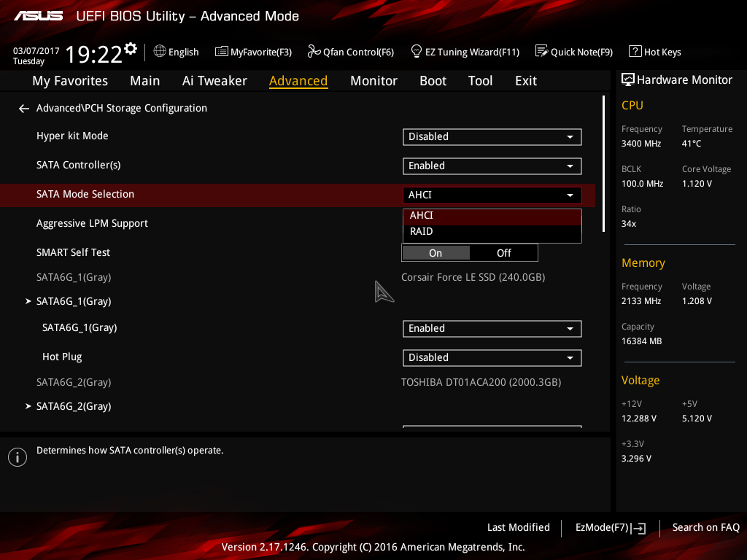The image size is (747, 560).
Task: Click the Quick Note pencil icon
Action: point(542,51)
